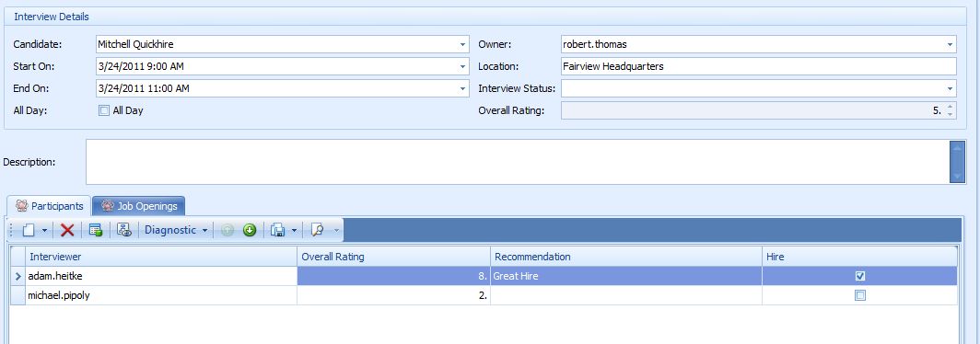Click the row selector for michael.pipoly
Image resolution: width=980 pixels, height=344 pixels.
pos(18,295)
